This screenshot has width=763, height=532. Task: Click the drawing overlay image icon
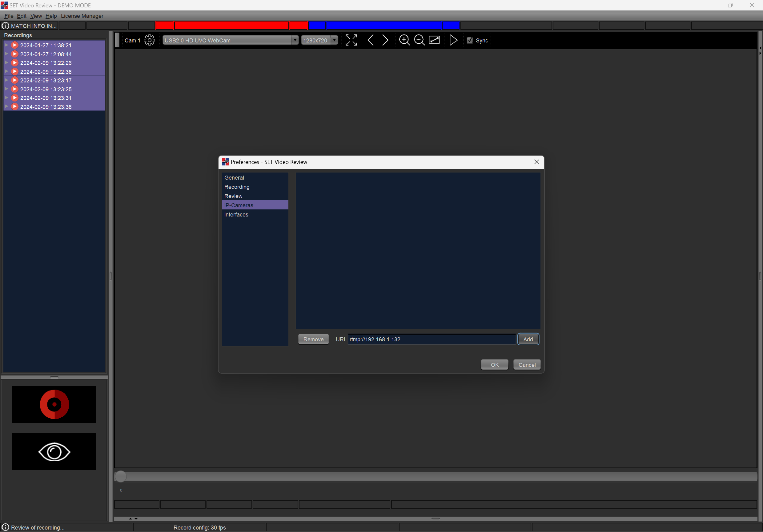(x=434, y=40)
